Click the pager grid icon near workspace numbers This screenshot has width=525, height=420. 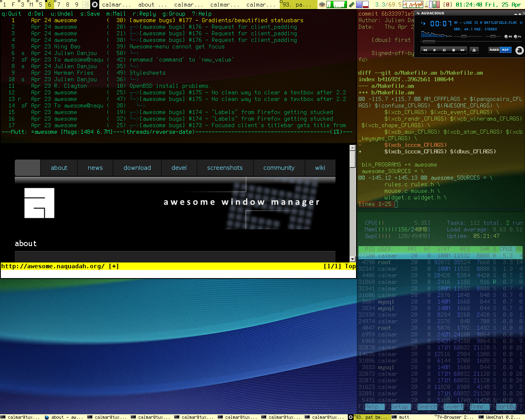point(85,5)
